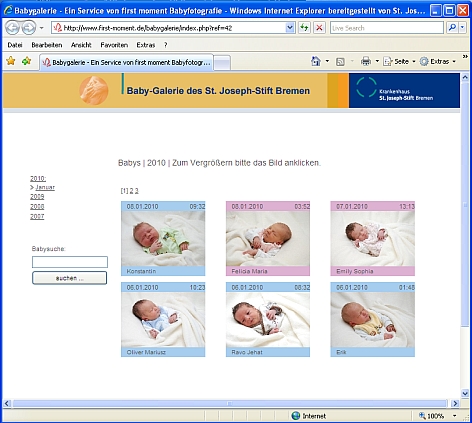This screenshot has height=423, width=472.
Task: Enlarge Felicia Maria's baby photo
Action: 268,238
